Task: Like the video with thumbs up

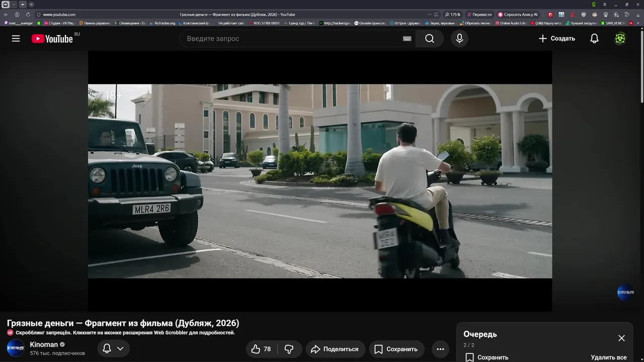Action: point(261,349)
